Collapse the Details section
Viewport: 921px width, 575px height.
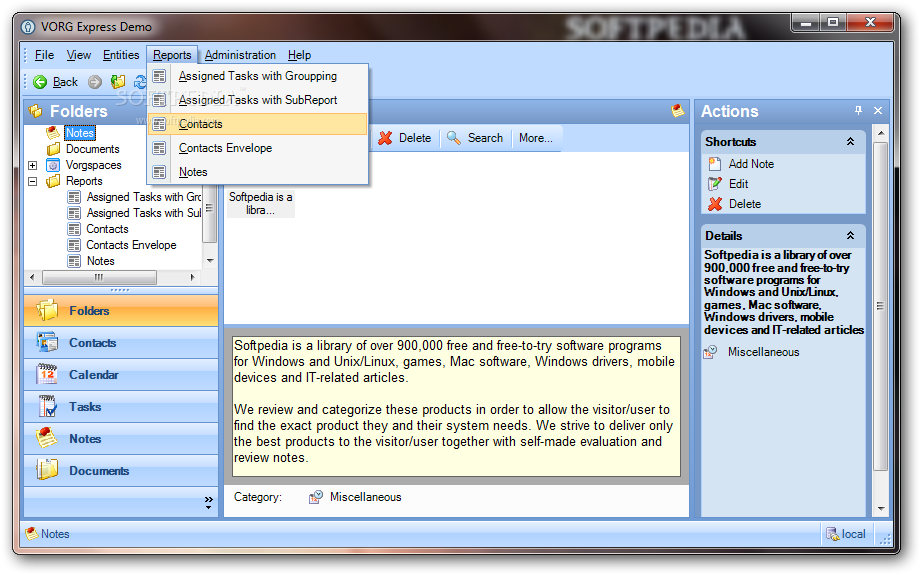tap(850, 236)
